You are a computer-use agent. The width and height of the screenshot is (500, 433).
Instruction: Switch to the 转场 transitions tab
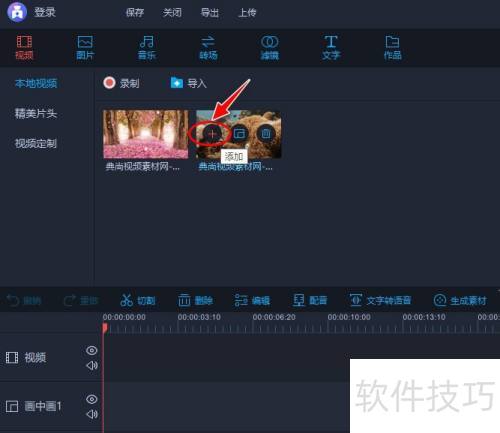(x=208, y=47)
